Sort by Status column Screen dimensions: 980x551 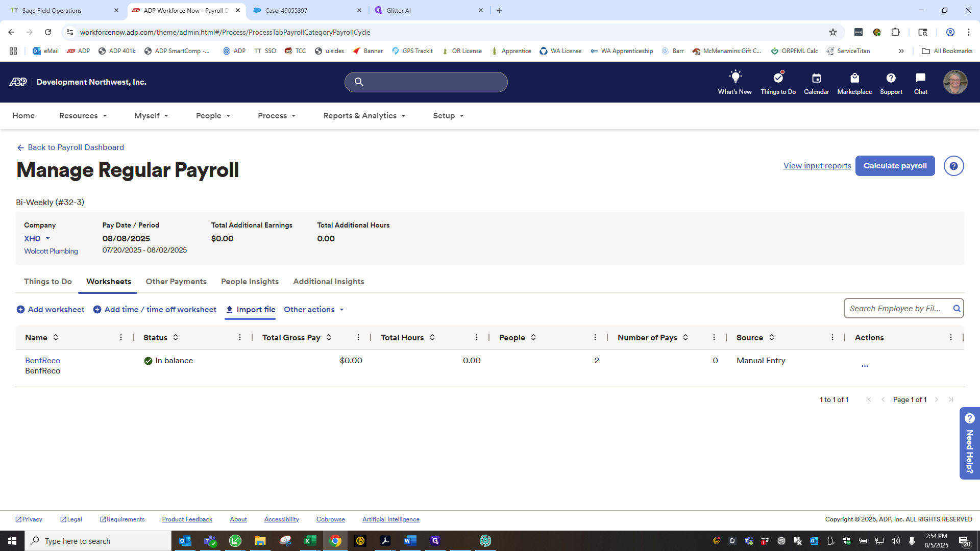click(x=176, y=337)
